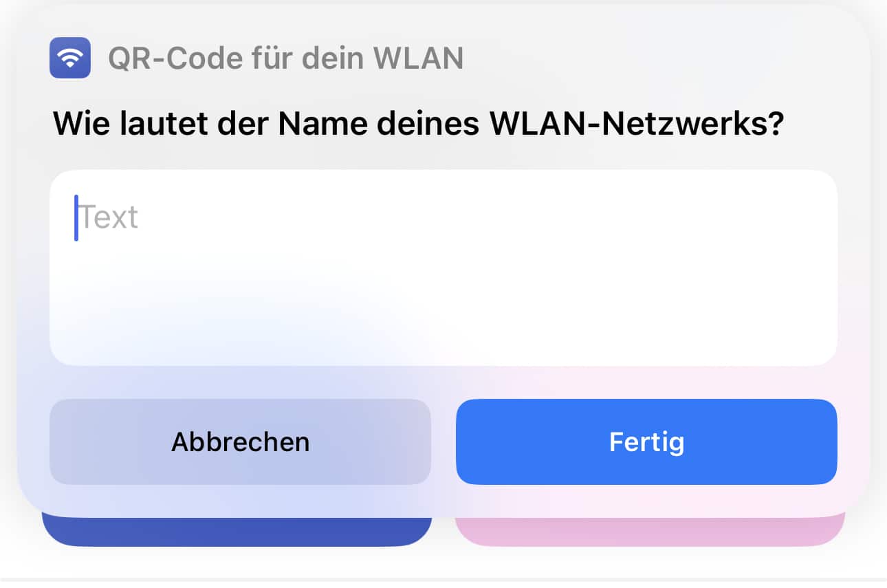Tap the word "Abbrechen"

[x=240, y=442]
